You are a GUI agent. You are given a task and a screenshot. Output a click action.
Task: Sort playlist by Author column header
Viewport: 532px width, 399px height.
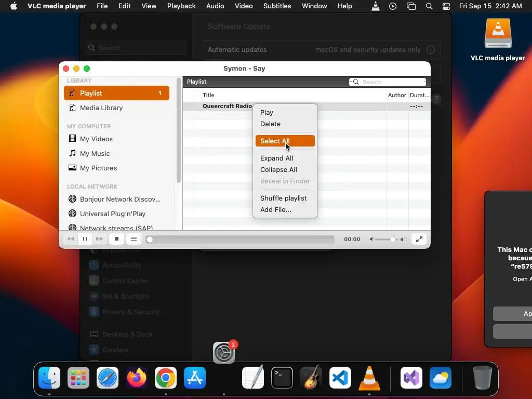pyautogui.click(x=397, y=96)
